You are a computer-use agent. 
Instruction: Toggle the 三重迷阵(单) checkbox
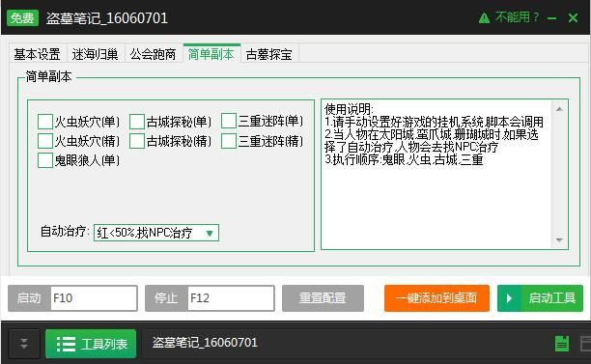pyautogui.click(x=229, y=121)
